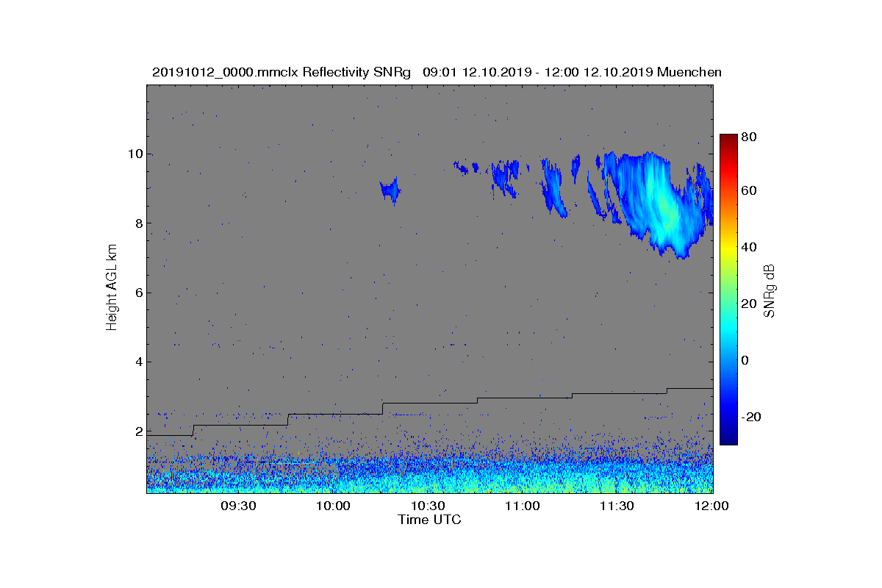Click the colorbar tick label -20
Image resolution: width=882 pixels, height=588 pixels.
tap(751, 417)
